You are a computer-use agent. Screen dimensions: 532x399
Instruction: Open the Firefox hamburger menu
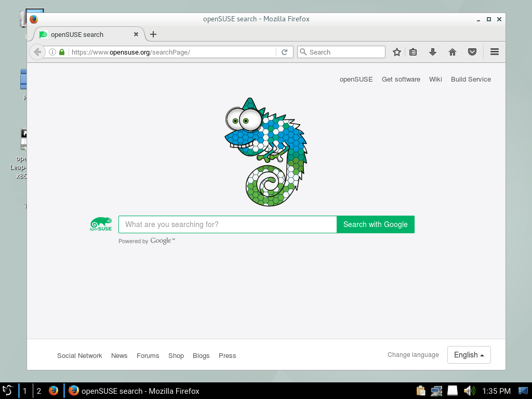coord(494,52)
